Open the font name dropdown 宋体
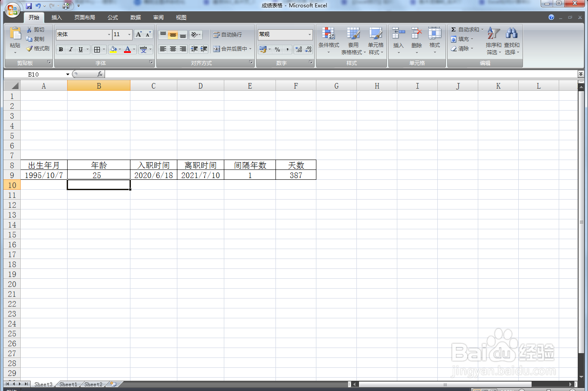 (109, 34)
